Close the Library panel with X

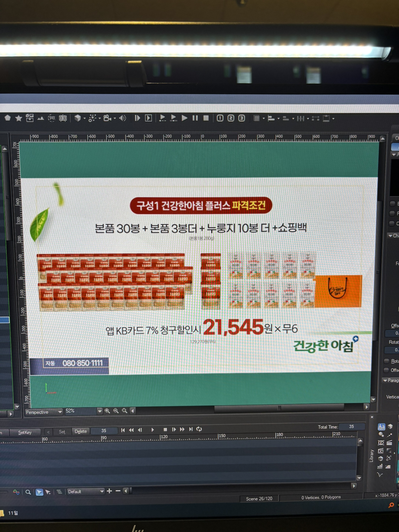[x=372, y=417]
